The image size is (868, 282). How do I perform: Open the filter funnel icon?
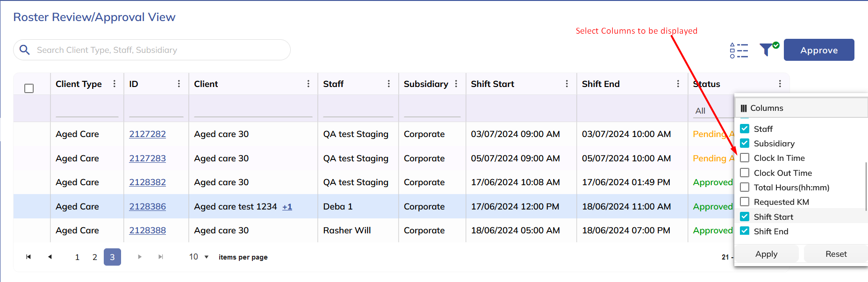(x=767, y=50)
